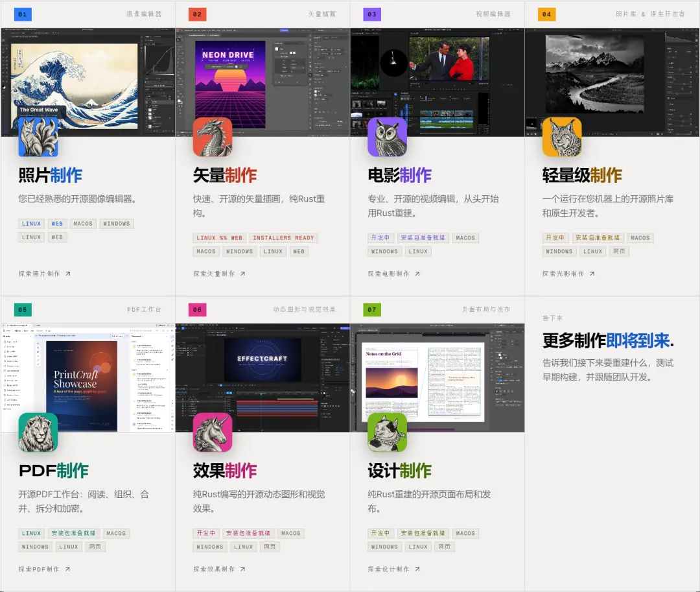Click the unicorn app icon for 效果制作
The width and height of the screenshot is (700, 592).
(213, 432)
